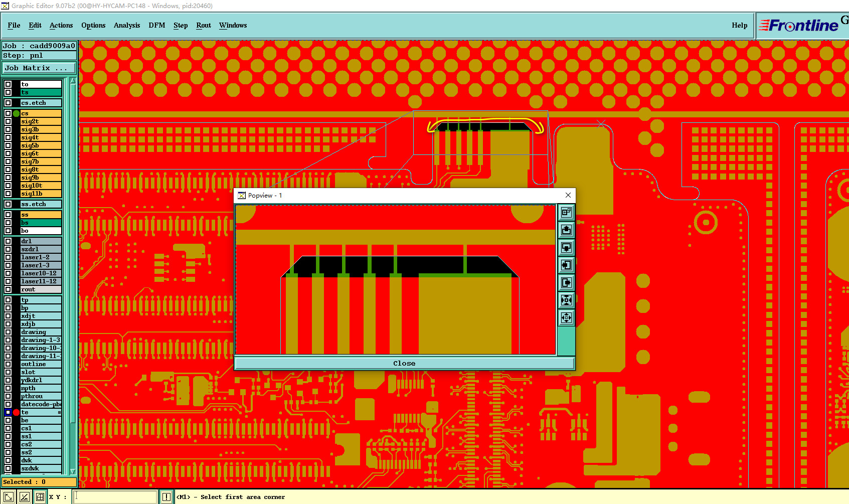
Task: Click the 'Step: pnl' label
Action: (39, 56)
